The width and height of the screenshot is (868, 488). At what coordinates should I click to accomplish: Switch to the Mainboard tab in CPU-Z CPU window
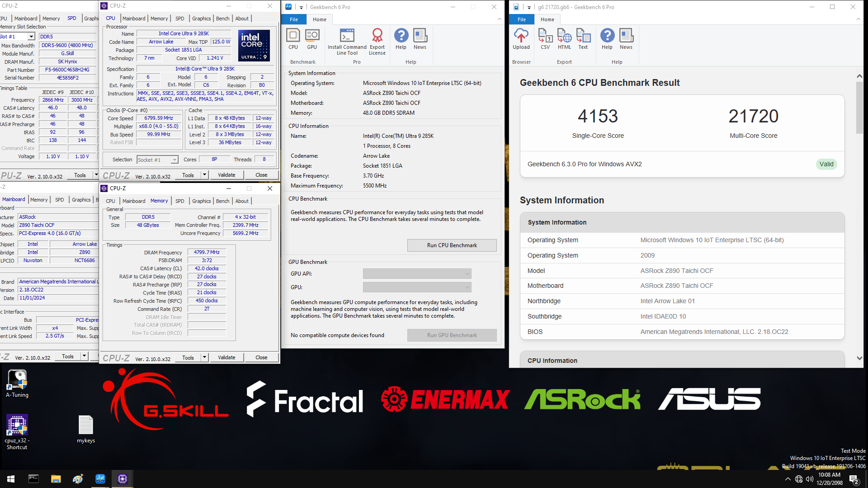tap(134, 19)
